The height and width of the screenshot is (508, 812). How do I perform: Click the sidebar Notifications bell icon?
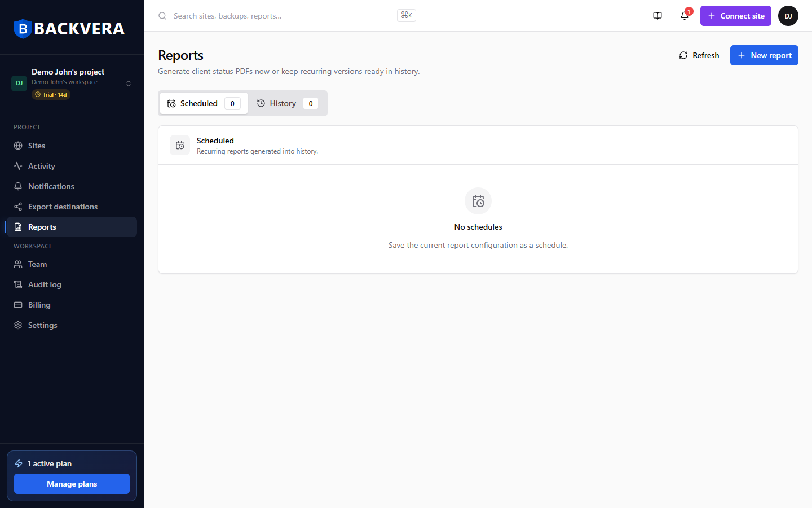point(18,186)
